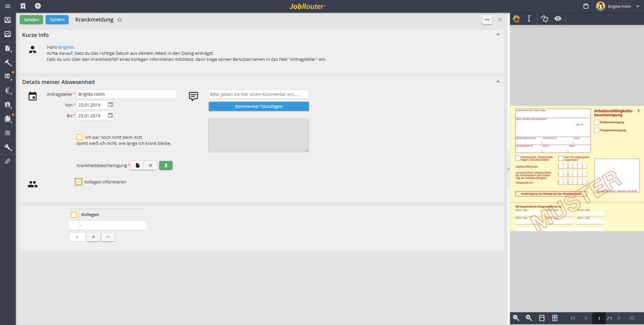Uncheck 'Kollegen informieren' checkbox
This screenshot has width=644, height=325.
tap(78, 182)
